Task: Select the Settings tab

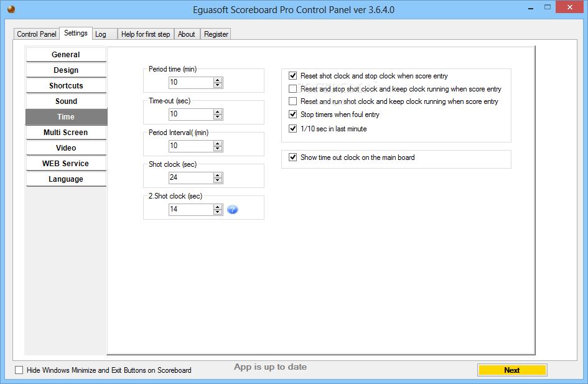Action: pos(76,33)
